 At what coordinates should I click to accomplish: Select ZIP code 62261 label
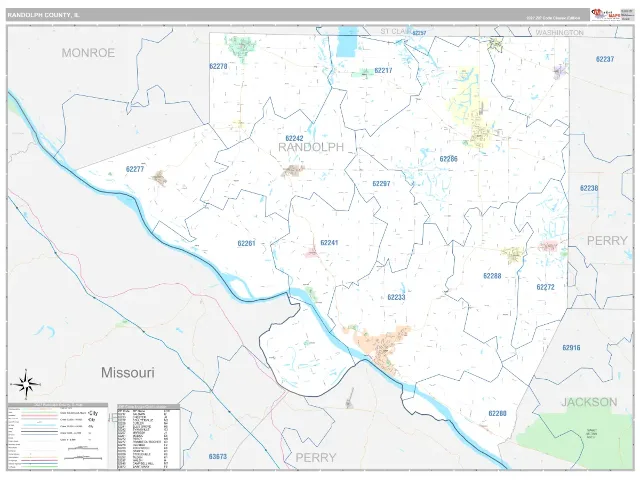[247, 244]
